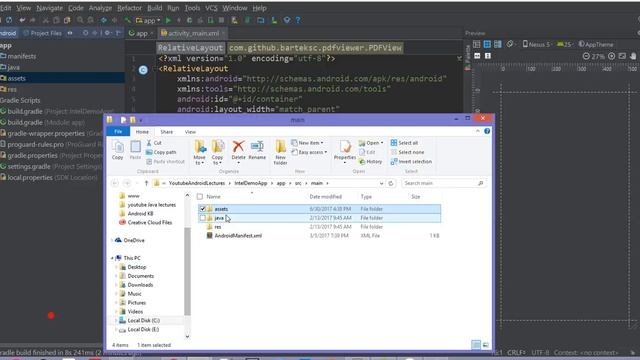
Task: Select the Design surface icon in Preview toolbar
Action: pyautogui.click(x=476, y=44)
